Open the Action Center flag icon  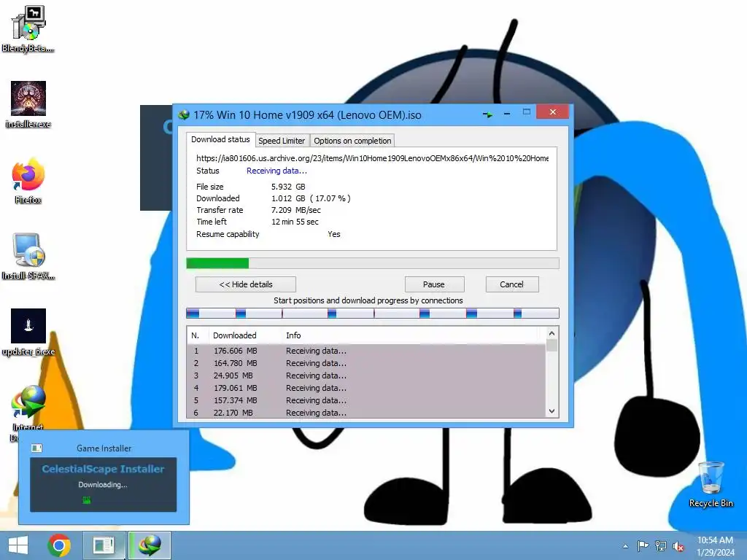(643, 546)
